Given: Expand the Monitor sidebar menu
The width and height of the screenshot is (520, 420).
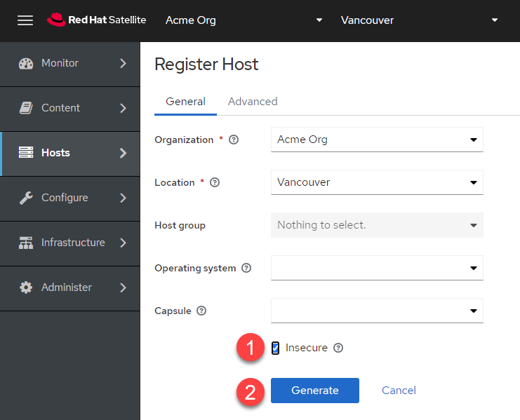Looking at the screenshot, I should pyautogui.click(x=70, y=63).
